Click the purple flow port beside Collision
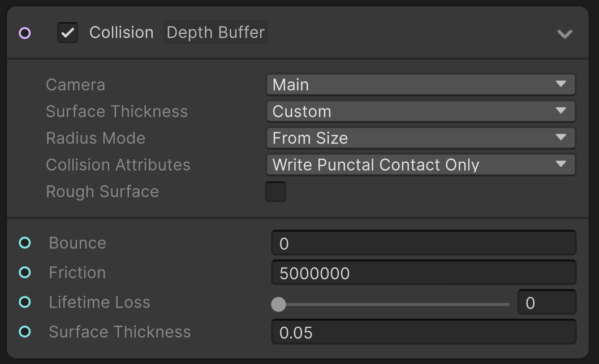Viewport: 599px width, 364px height. tap(25, 33)
